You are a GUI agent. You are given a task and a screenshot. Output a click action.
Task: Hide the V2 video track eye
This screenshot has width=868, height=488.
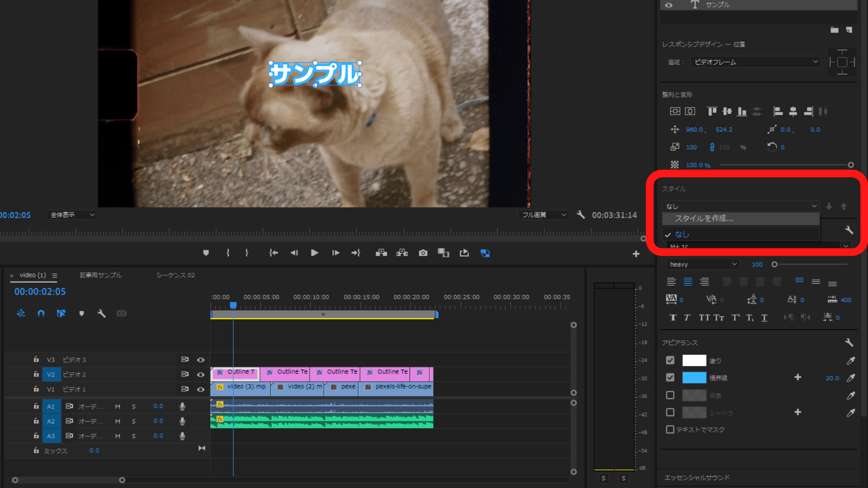coord(201,375)
